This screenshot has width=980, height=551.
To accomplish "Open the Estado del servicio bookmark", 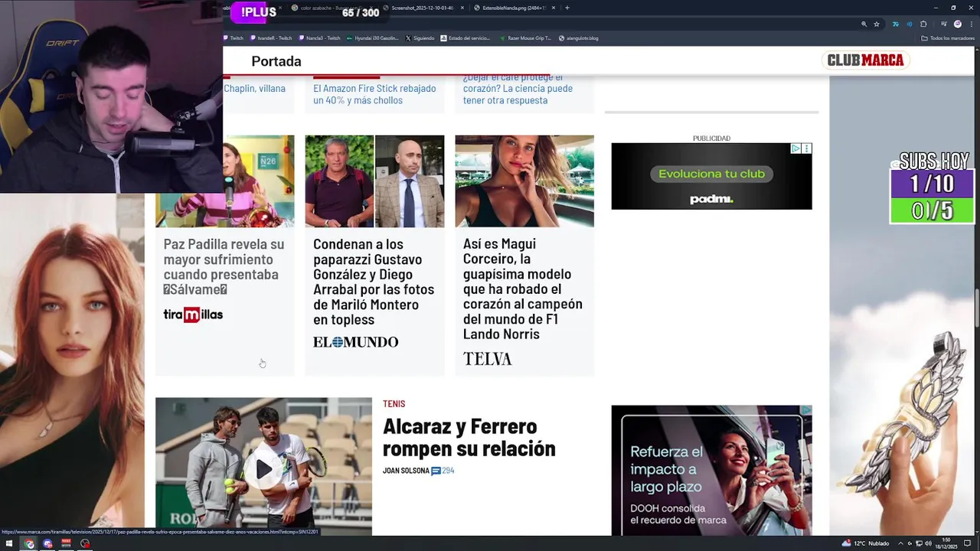I will coord(465,37).
